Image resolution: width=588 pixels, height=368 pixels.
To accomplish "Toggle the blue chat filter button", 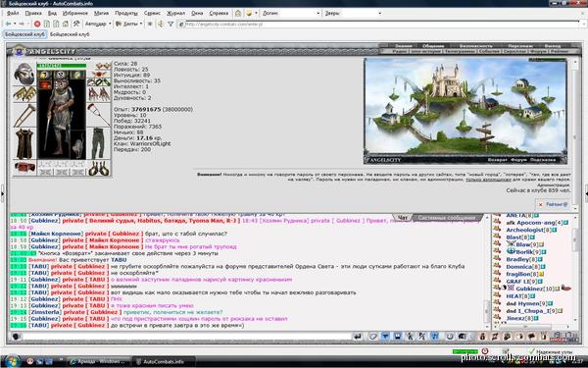I will tap(385, 337).
